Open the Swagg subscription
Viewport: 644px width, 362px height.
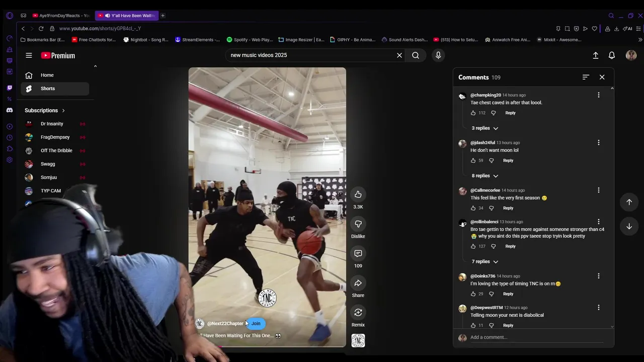pos(55,164)
